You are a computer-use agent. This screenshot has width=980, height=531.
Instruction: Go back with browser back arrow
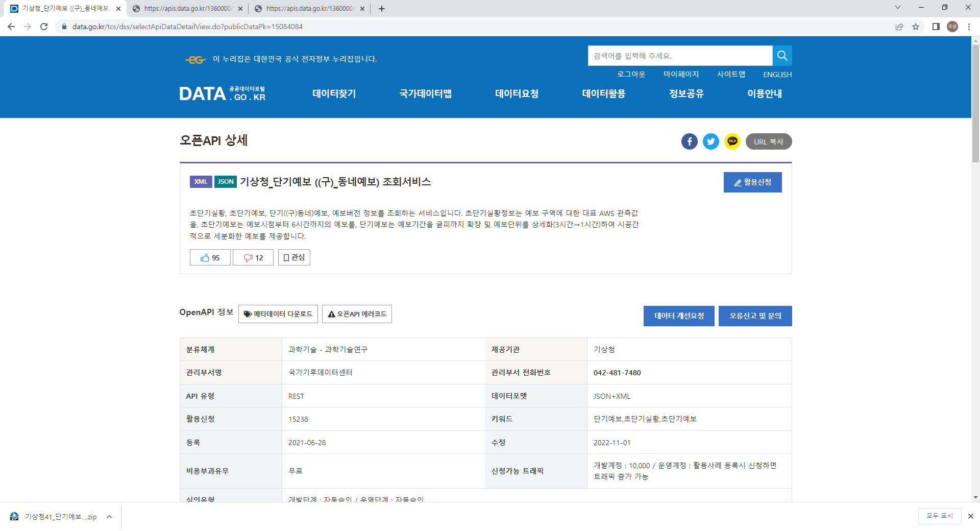(x=11, y=27)
